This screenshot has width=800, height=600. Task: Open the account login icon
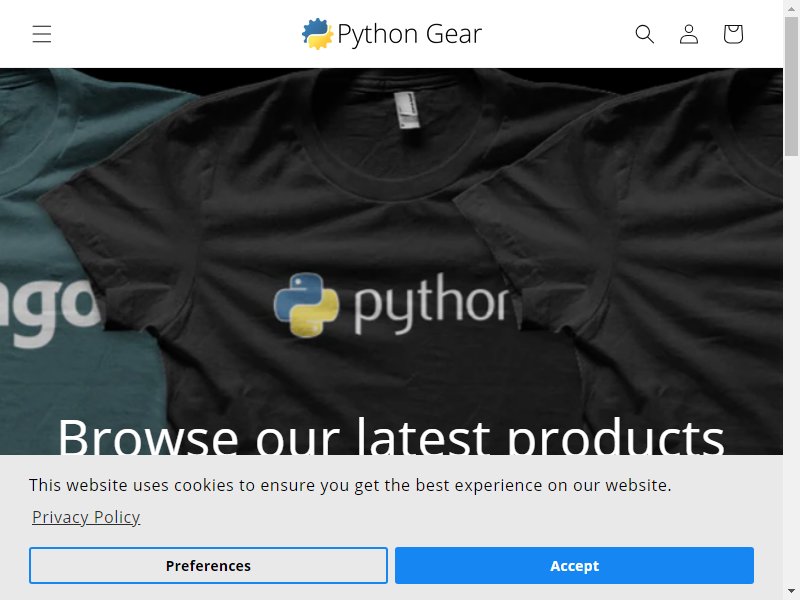[689, 34]
